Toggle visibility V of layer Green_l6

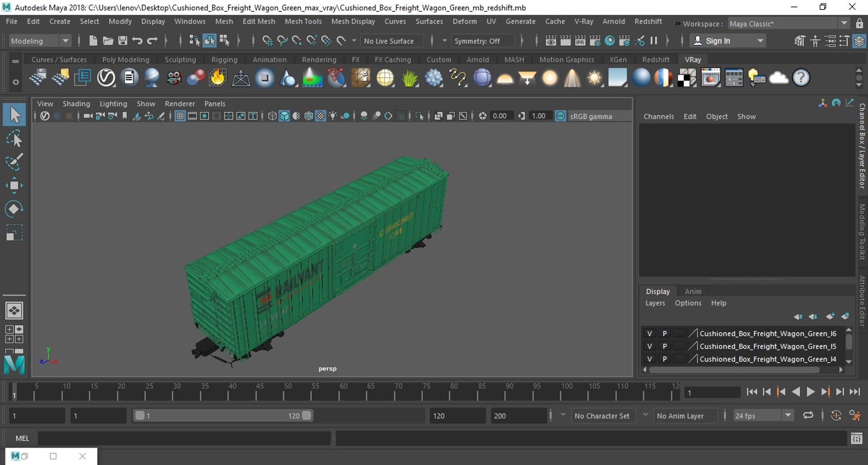tap(650, 333)
